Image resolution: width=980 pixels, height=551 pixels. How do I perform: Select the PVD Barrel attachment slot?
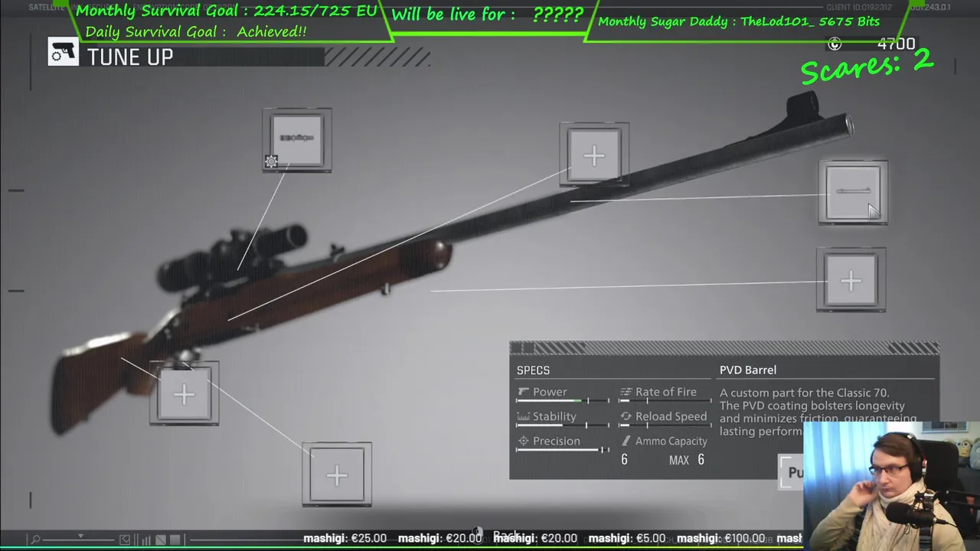pos(853,192)
